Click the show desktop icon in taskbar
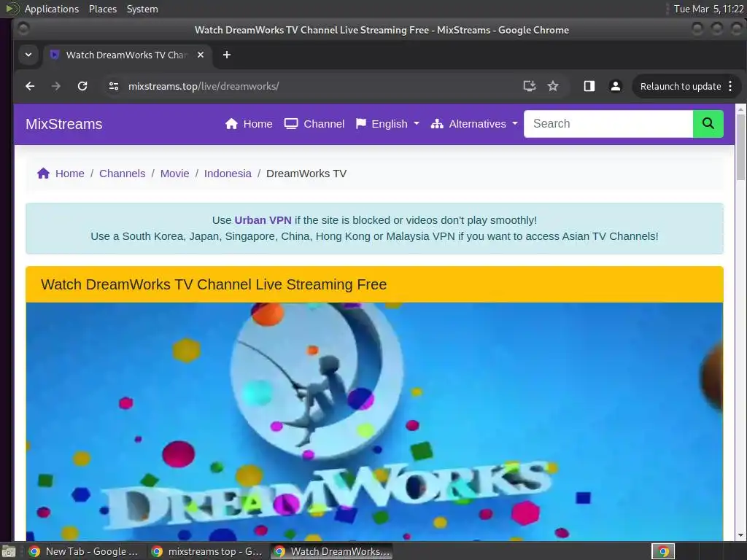Screen dimensions: 747x560 [x=8, y=553]
